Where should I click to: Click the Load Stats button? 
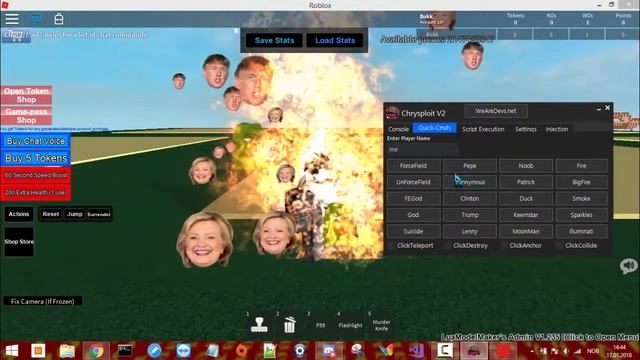coord(335,40)
